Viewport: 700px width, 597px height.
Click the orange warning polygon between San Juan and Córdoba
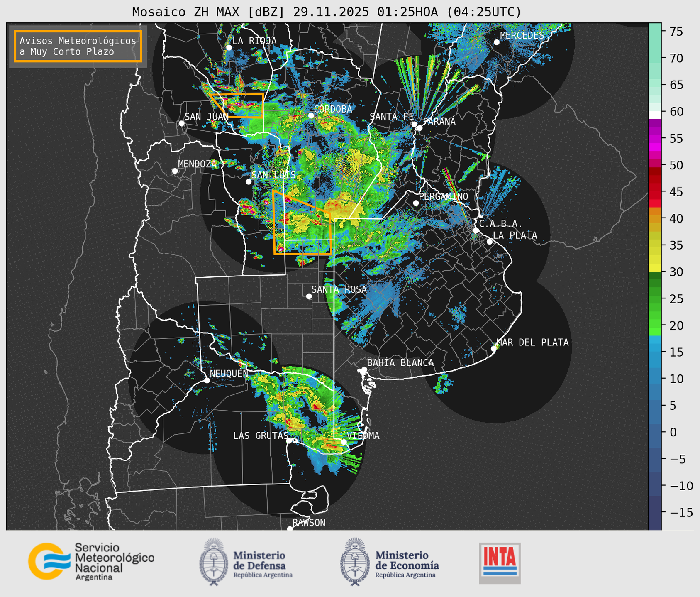click(240, 106)
